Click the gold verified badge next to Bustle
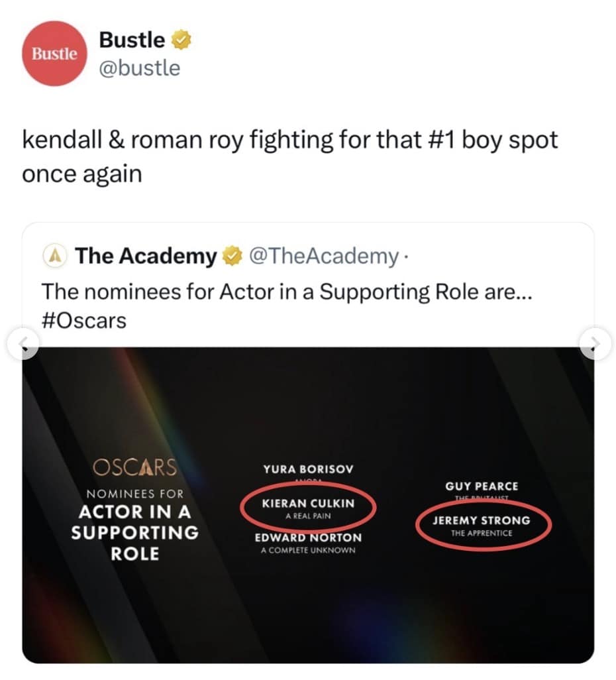 pyautogui.click(x=180, y=40)
